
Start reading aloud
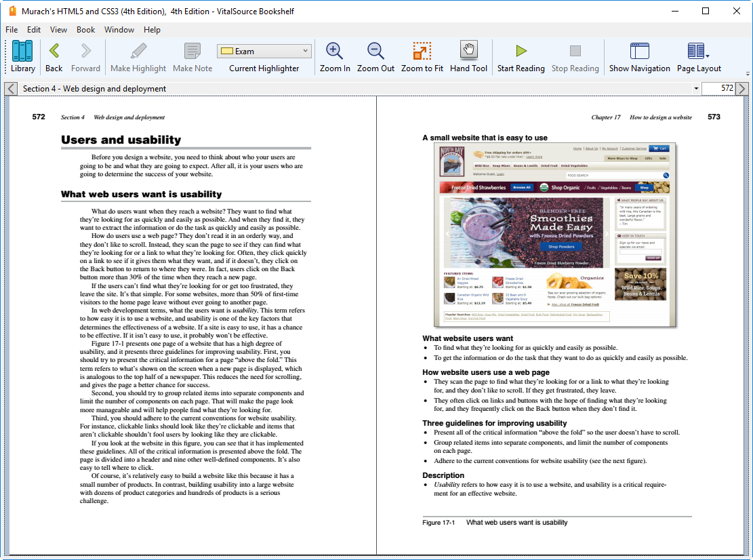520,57
